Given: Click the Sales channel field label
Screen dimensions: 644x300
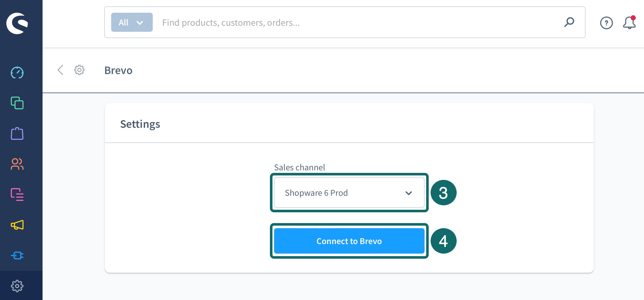Looking at the screenshot, I should [299, 167].
